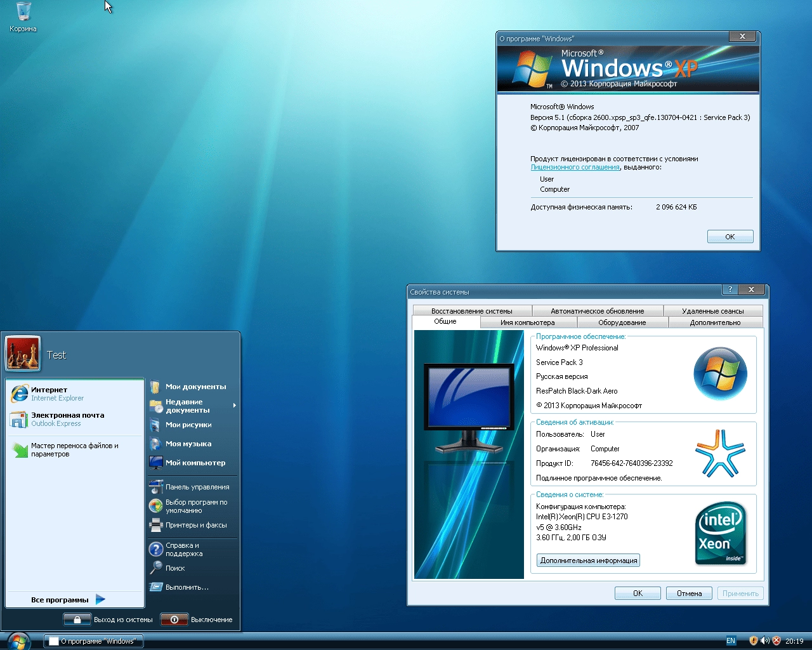Image resolution: width=812 pixels, height=650 pixels.
Task: Open Моя музыка folder
Action: [188, 444]
